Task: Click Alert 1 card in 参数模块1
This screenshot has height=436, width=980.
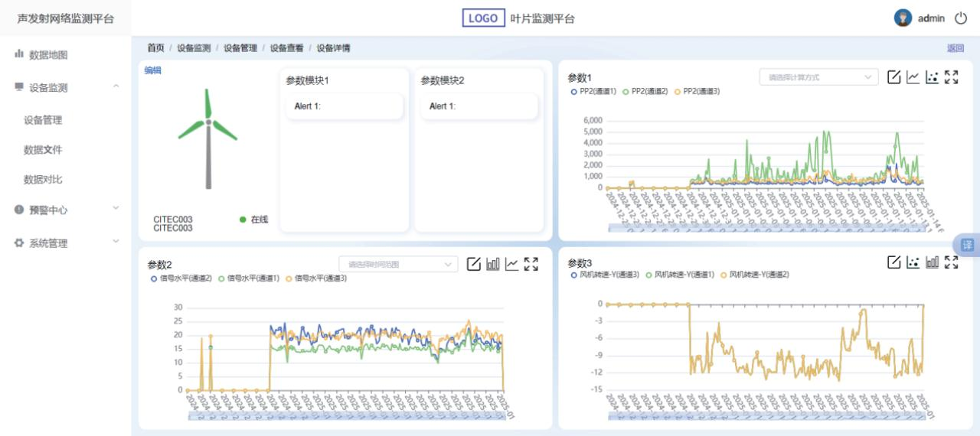Action: 345,106
